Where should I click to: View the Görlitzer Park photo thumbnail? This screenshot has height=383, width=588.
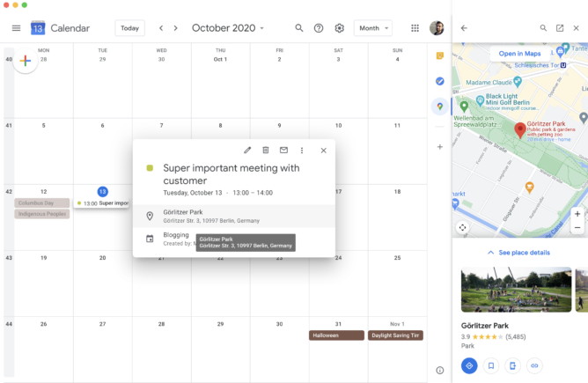[x=516, y=290]
